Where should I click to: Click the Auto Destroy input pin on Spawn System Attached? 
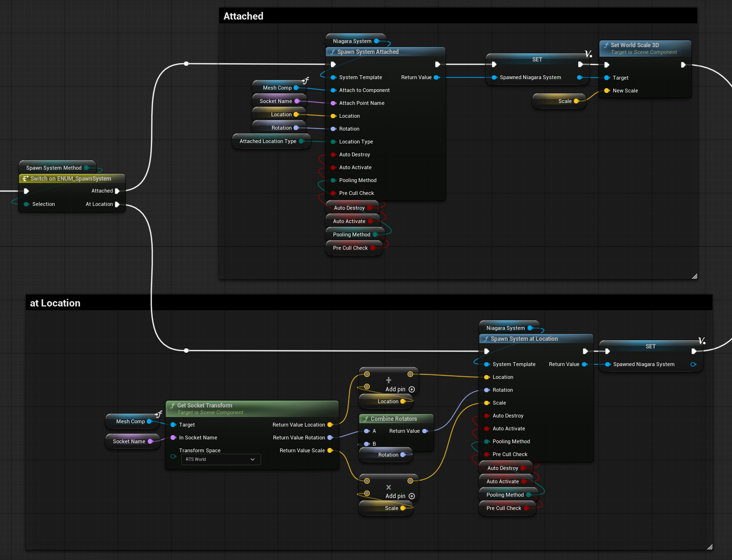[x=334, y=155]
